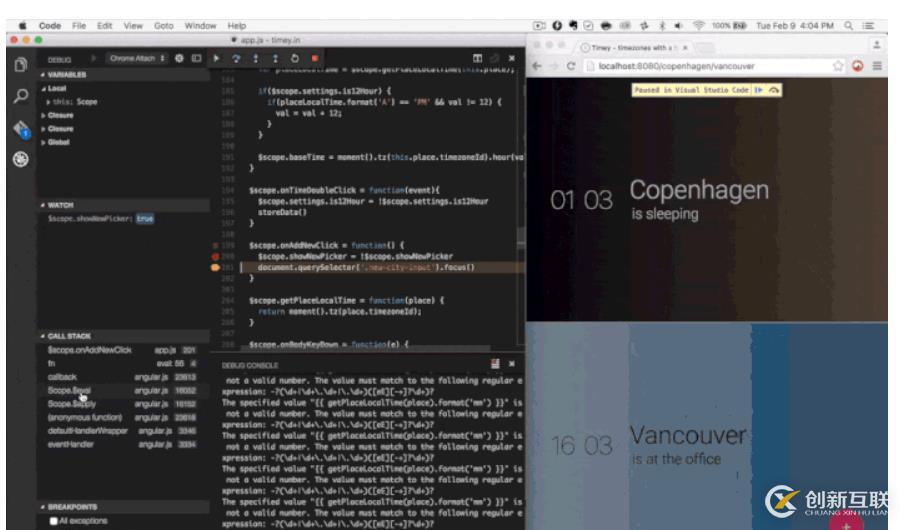Reload the Chrome page
Viewport: 900px width, 530px height.
(571, 66)
